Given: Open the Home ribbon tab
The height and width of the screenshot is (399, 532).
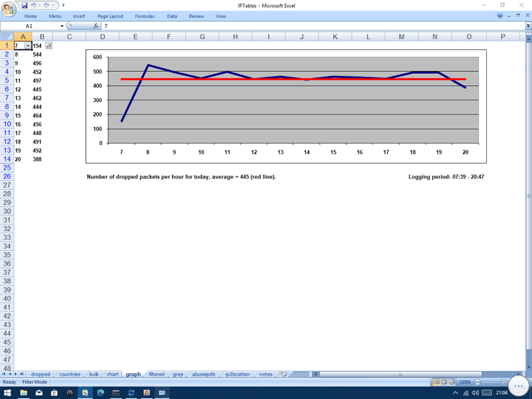Looking at the screenshot, I should [31, 16].
